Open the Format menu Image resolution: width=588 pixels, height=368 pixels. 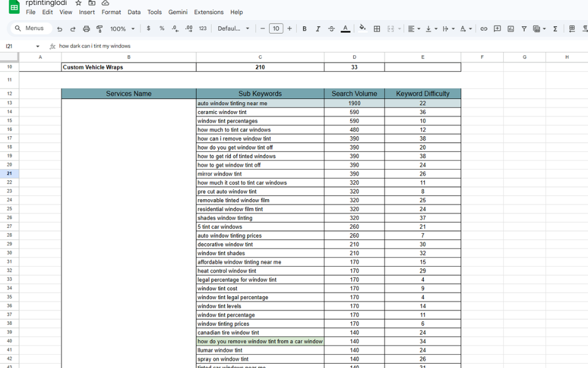111,12
